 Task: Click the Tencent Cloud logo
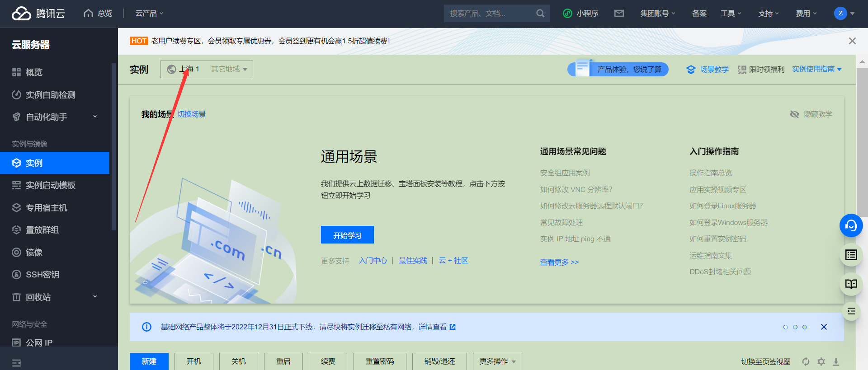(38, 14)
